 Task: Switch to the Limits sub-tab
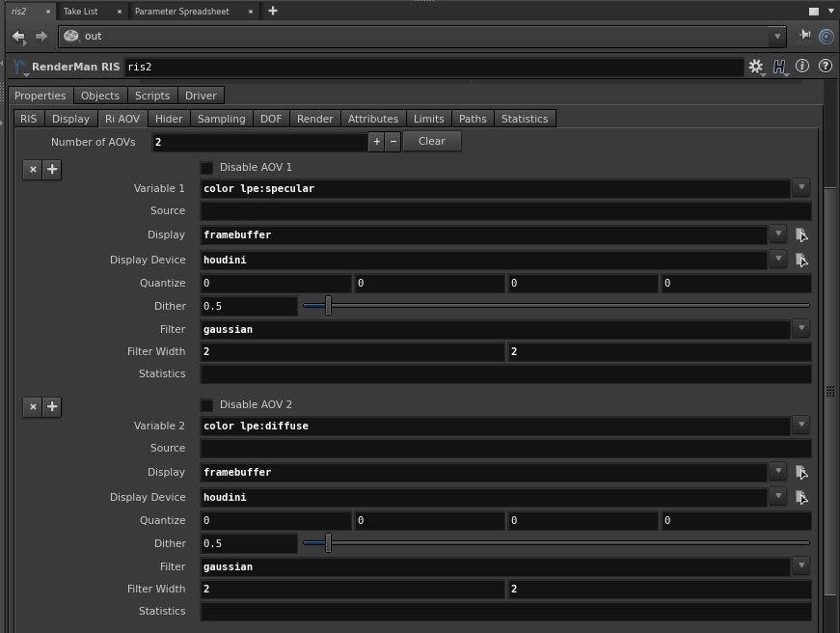click(x=428, y=119)
